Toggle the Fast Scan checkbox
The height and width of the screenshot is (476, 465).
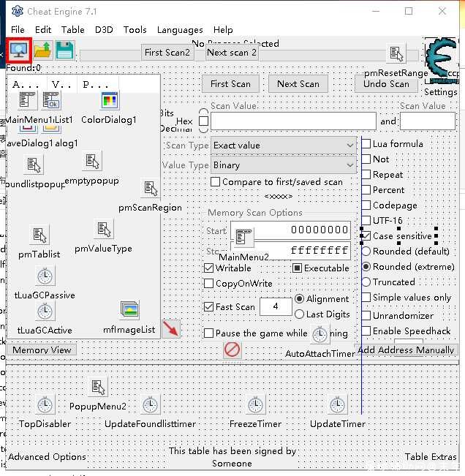tap(208, 306)
